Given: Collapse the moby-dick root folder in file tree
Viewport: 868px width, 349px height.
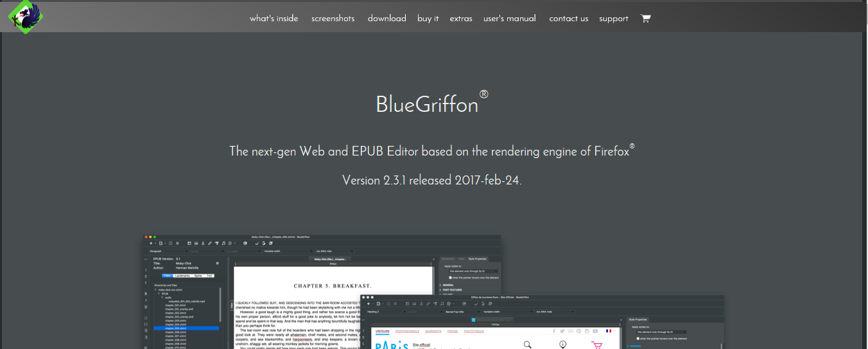Looking at the screenshot, I should click(156, 290).
